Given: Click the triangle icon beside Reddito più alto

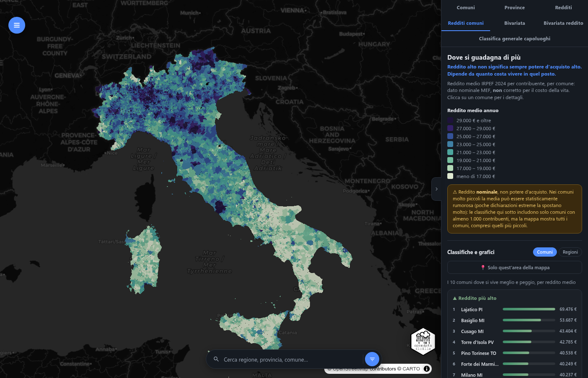Looking at the screenshot, I should pyautogui.click(x=455, y=298).
